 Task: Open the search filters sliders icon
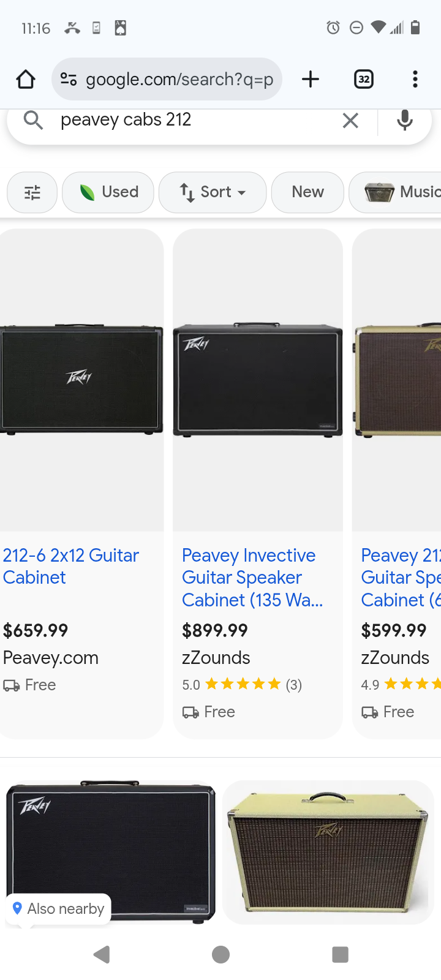point(32,192)
